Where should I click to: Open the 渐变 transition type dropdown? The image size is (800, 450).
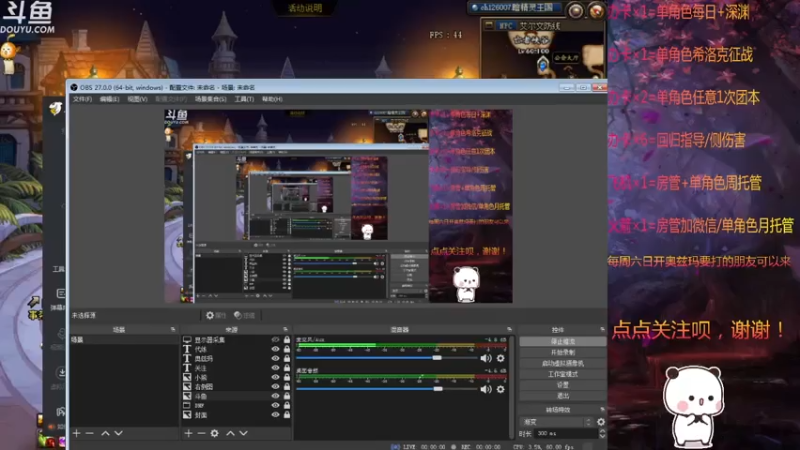tap(556, 422)
